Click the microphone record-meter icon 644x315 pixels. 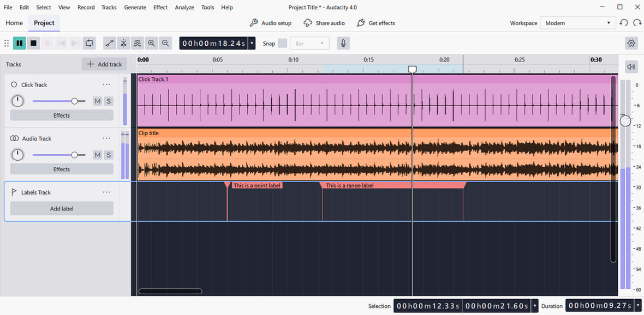[x=343, y=43]
